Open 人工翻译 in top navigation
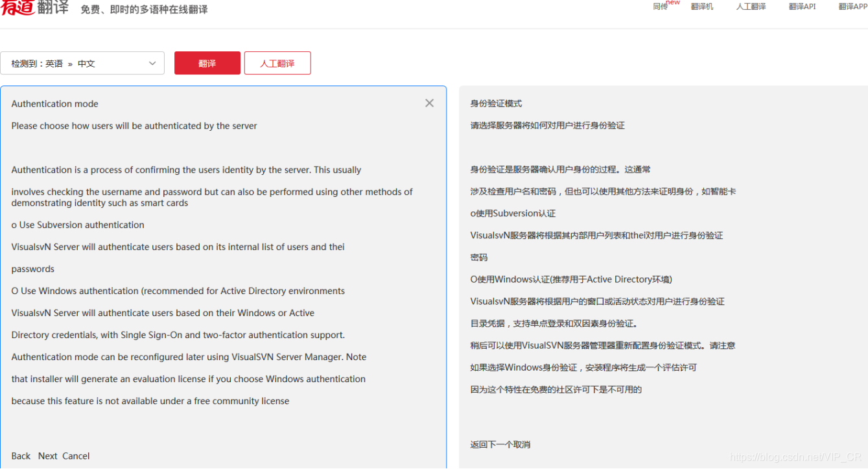The height and width of the screenshot is (469, 868). tap(751, 6)
